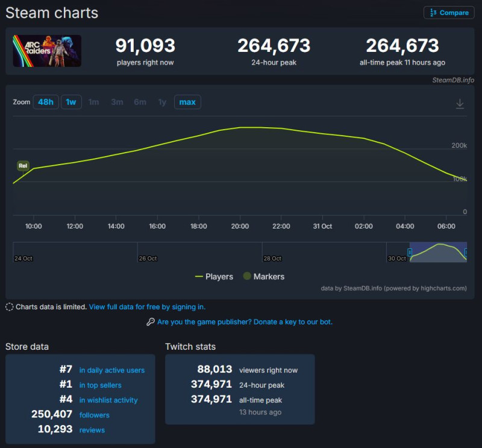Set chart zoom to 48h

coord(46,102)
